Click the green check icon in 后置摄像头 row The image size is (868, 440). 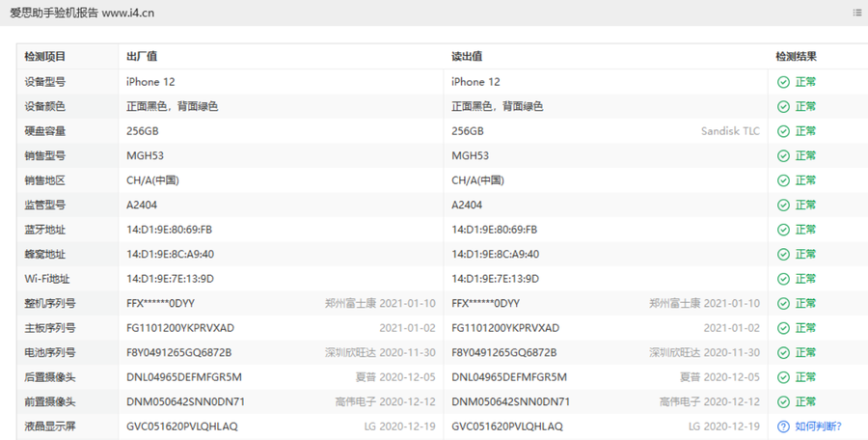pyautogui.click(x=783, y=377)
